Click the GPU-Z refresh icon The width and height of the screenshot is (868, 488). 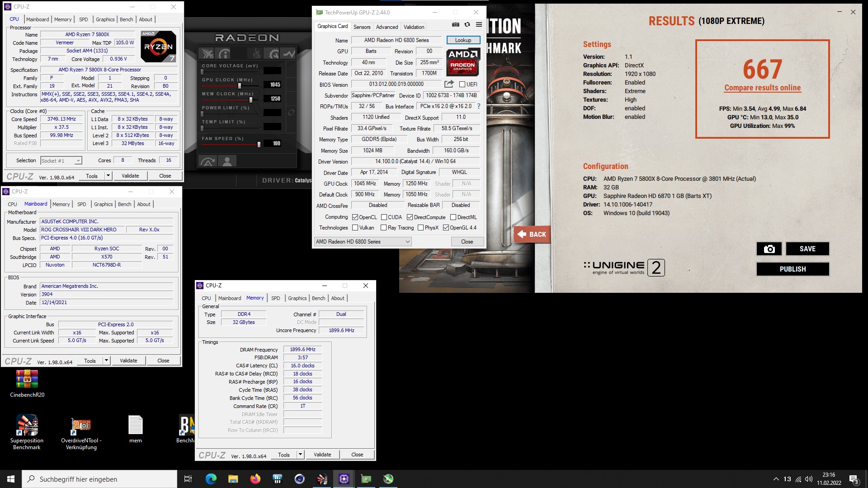point(467,24)
